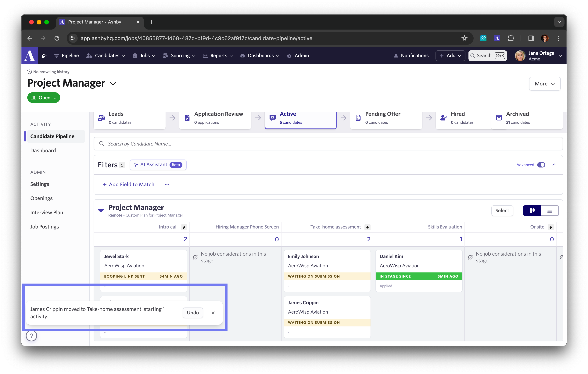The width and height of the screenshot is (588, 374).
Task: Toggle the Advanced filters switch
Action: [x=541, y=164]
